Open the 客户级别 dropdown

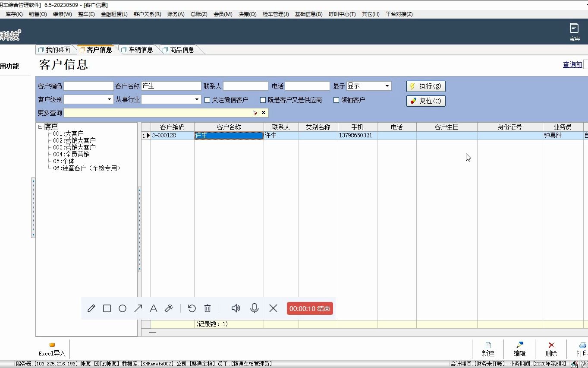pos(108,99)
